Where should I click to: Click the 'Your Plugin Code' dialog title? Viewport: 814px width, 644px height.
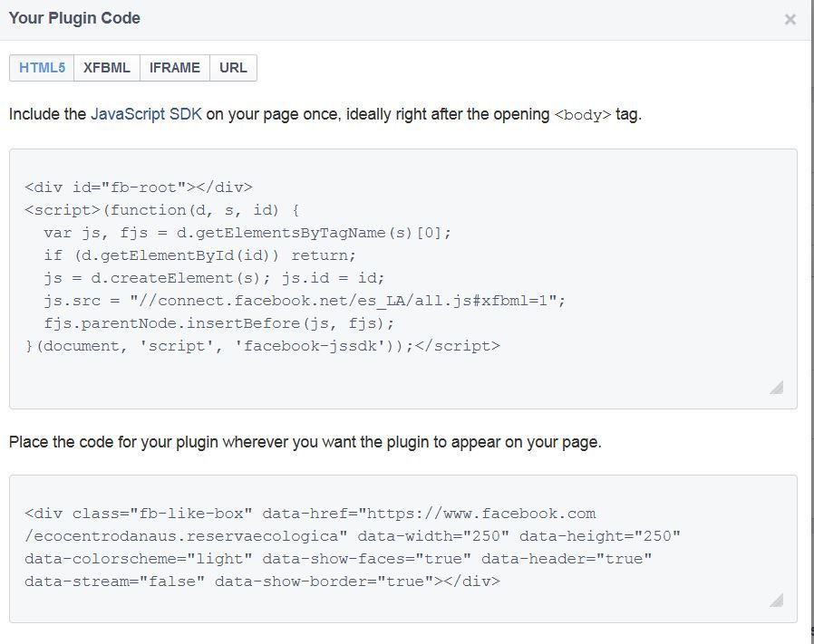[74, 18]
